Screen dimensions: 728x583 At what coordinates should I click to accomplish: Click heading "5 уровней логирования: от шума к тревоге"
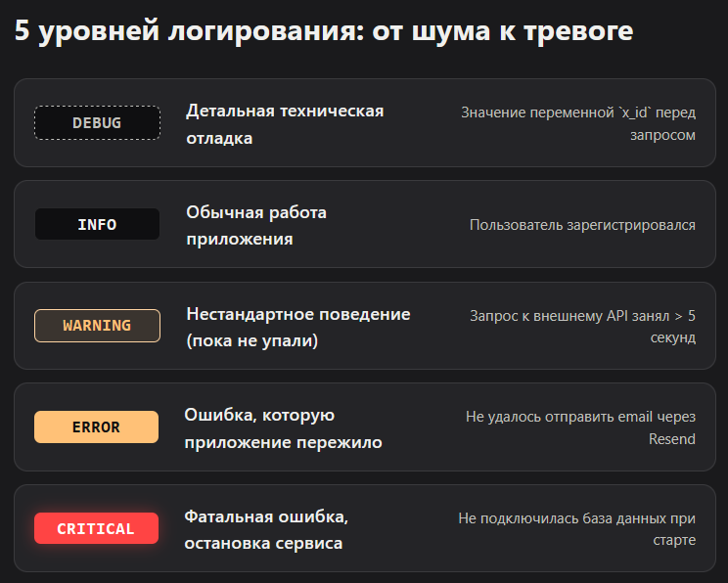[324, 31]
